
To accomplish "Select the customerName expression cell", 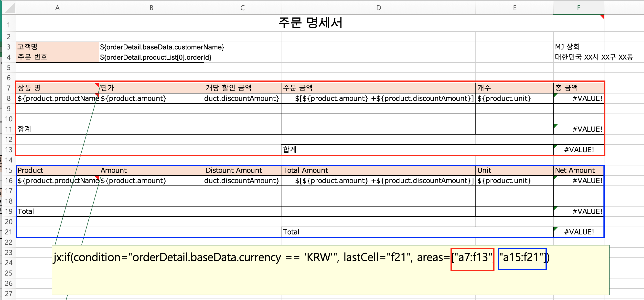I will pyautogui.click(x=151, y=47).
